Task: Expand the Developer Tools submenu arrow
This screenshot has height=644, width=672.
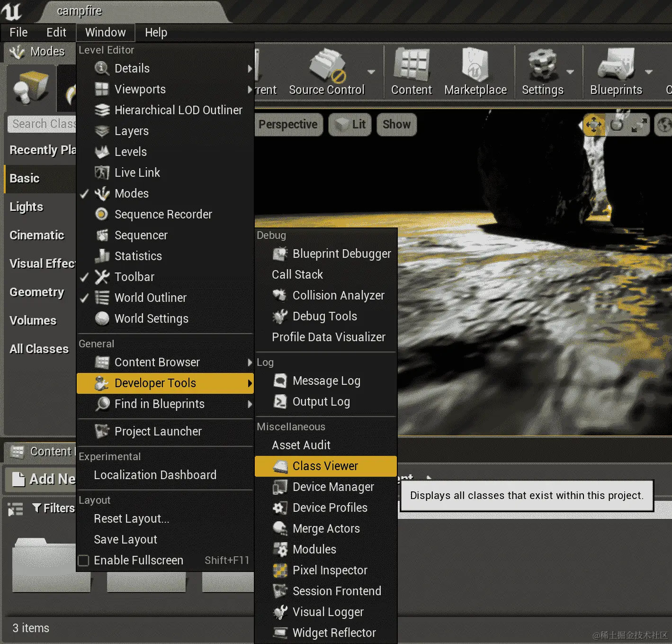Action: (x=250, y=383)
